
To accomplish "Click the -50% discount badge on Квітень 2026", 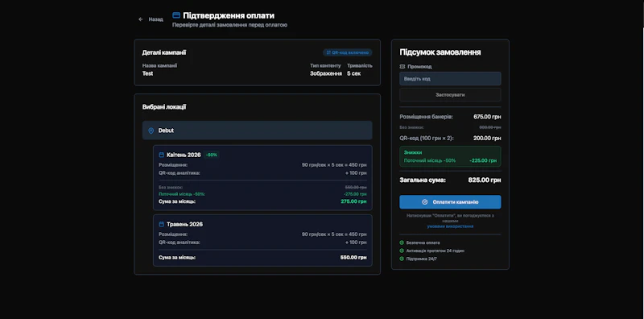I will tap(212, 155).
